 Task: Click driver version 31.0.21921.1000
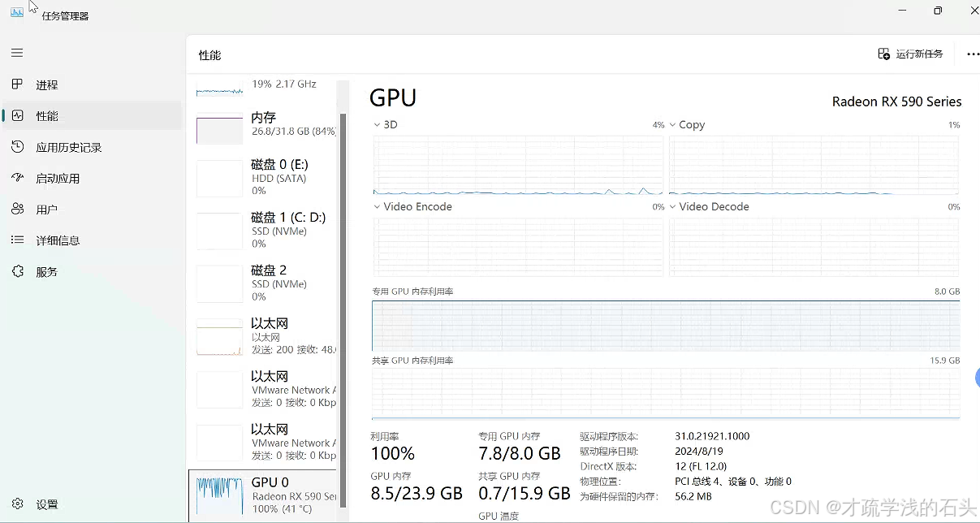(x=712, y=436)
